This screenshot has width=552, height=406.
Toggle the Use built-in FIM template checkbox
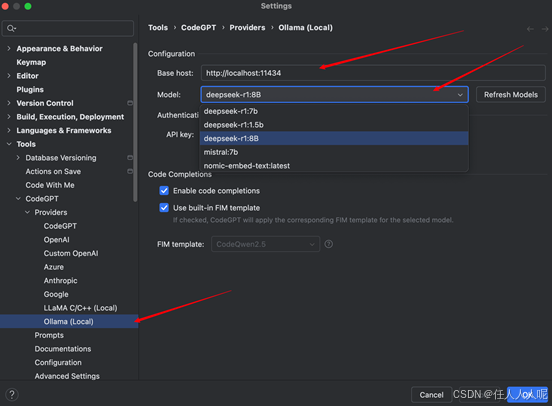(x=164, y=208)
